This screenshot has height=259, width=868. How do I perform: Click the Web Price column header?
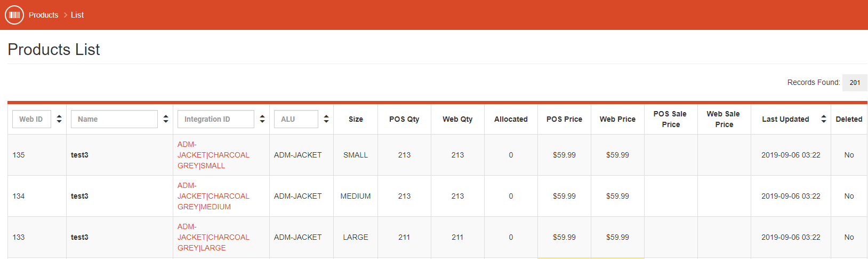click(617, 119)
